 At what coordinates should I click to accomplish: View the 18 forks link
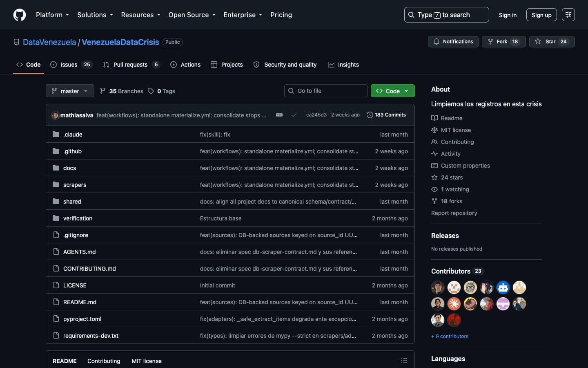click(447, 201)
